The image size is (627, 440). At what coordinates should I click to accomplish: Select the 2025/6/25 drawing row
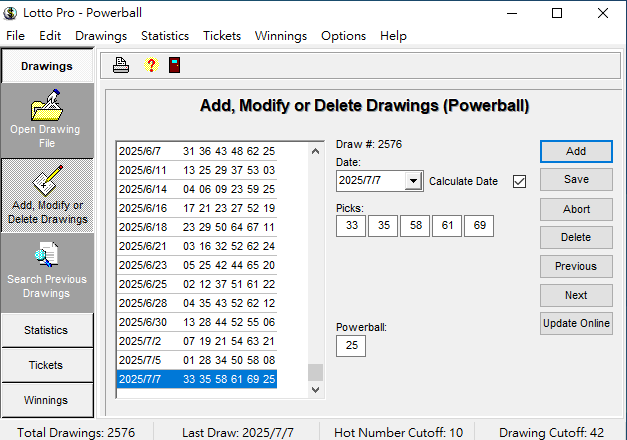click(197, 284)
